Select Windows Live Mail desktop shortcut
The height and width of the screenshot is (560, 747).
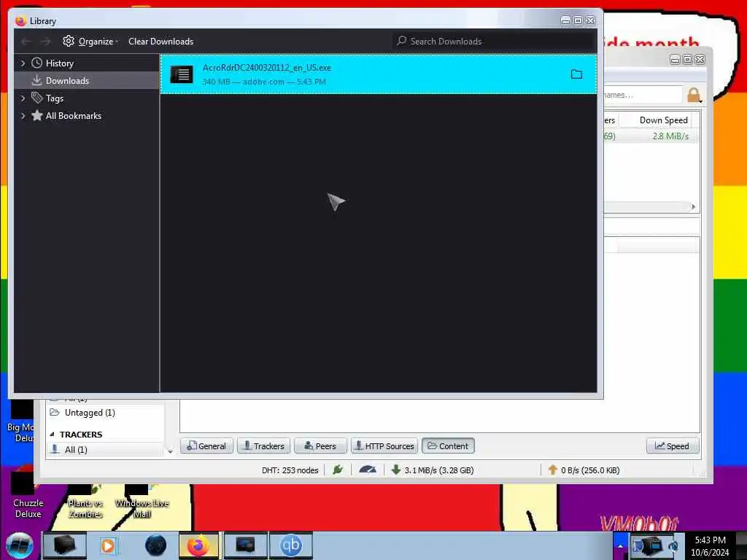coord(142,502)
